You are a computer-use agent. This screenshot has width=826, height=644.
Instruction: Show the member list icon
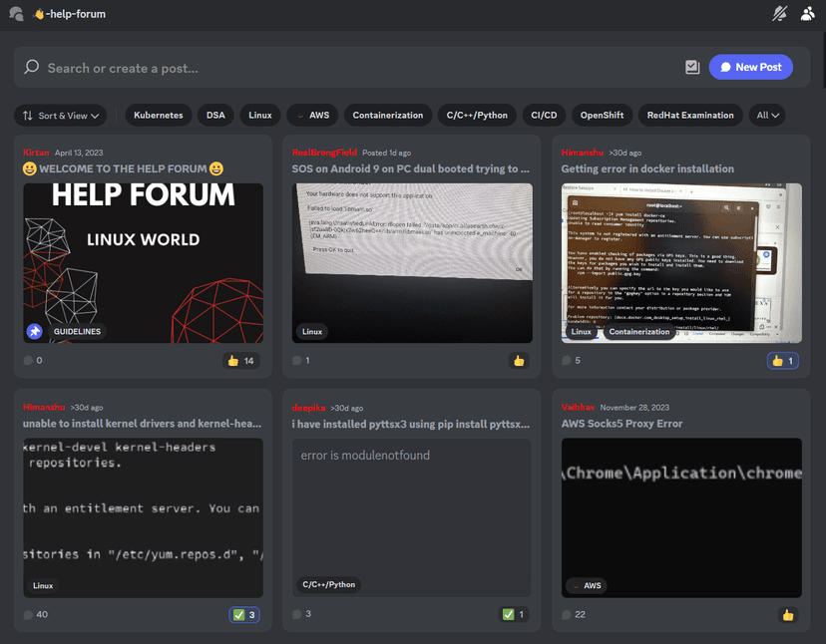pos(808,14)
